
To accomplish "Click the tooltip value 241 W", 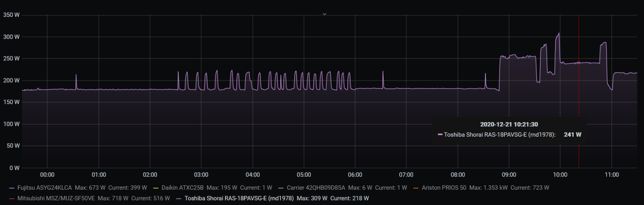I will 572,135.
